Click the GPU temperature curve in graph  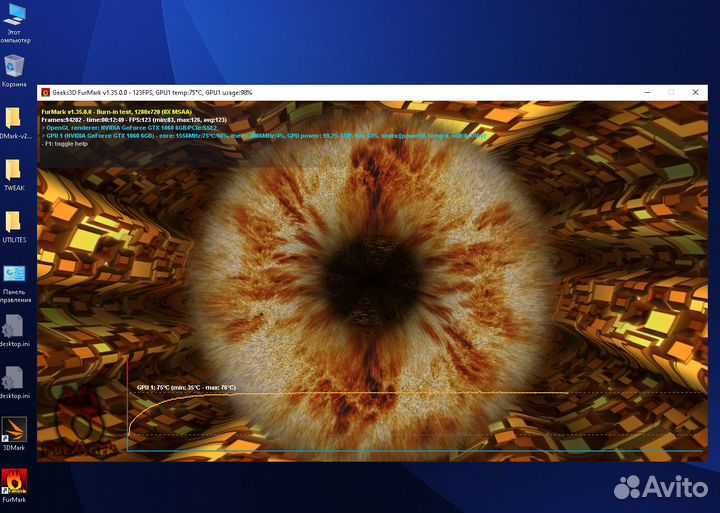[400, 394]
